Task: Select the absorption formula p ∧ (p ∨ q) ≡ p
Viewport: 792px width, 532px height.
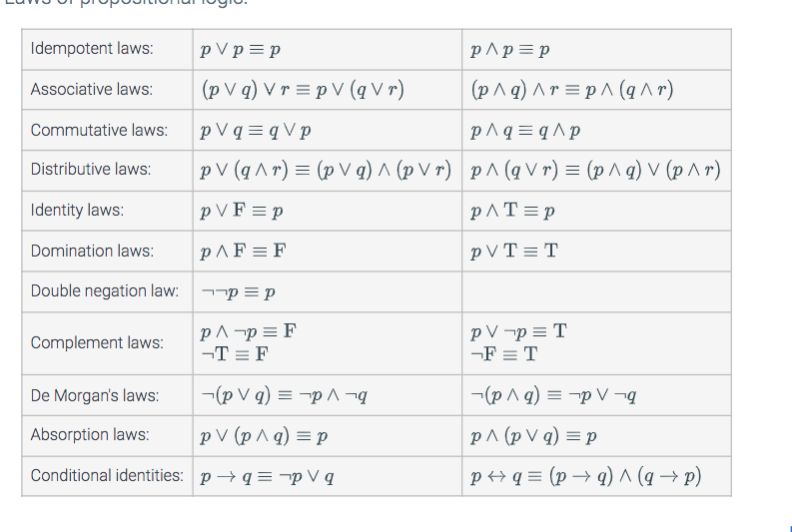Action: point(533,436)
